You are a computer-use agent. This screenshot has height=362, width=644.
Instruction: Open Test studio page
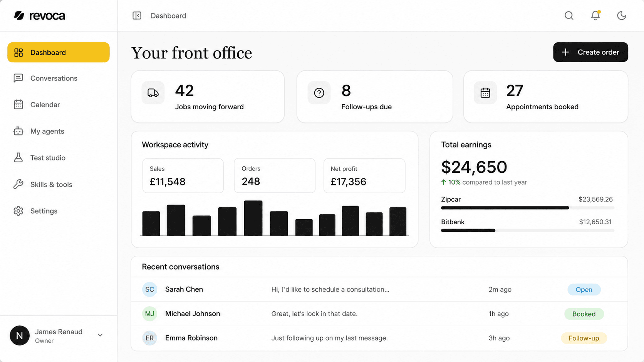coord(59,158)
